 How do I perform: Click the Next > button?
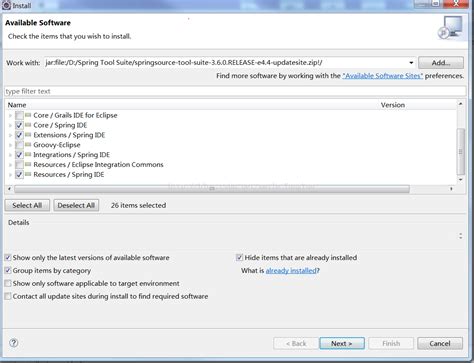pos(342,343)
